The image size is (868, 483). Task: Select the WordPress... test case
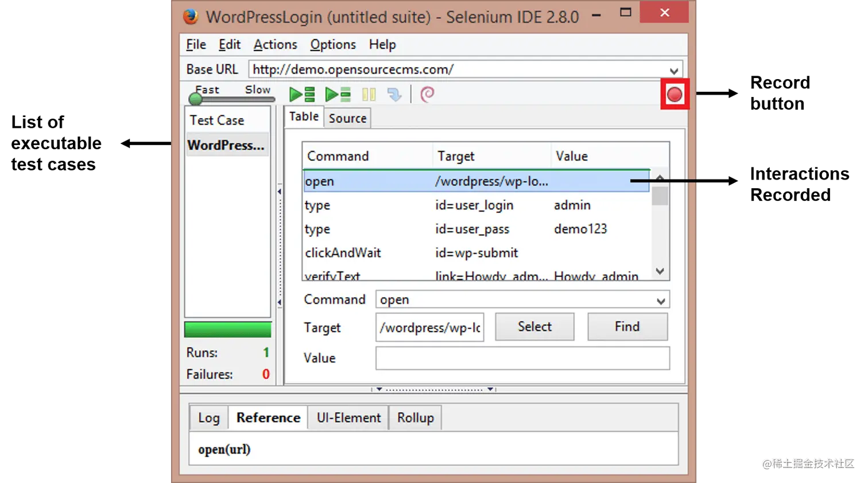click(x=227, y=145)
